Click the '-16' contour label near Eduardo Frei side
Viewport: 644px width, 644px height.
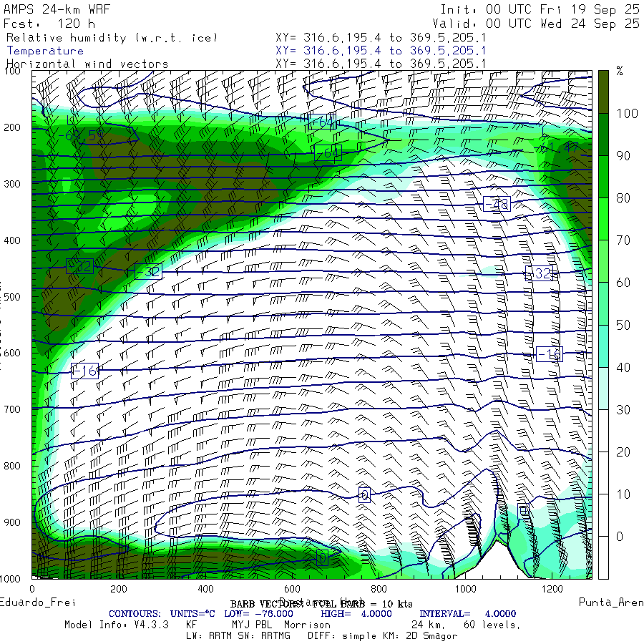click(84, 371)
